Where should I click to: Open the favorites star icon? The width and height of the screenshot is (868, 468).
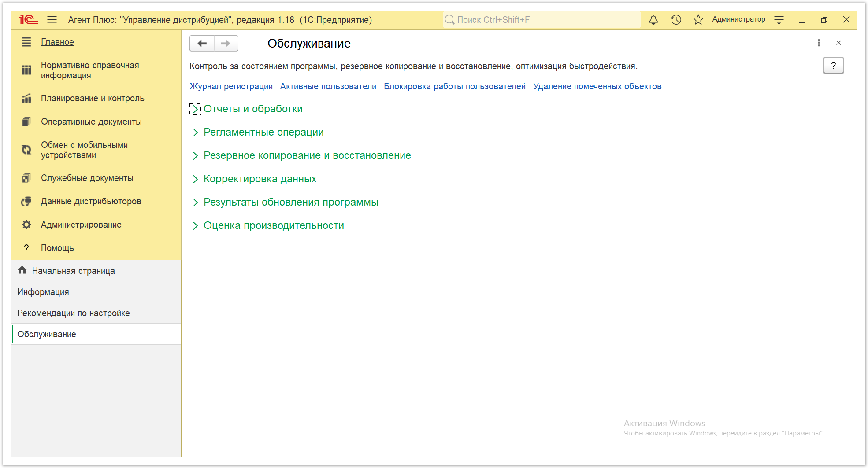click(698, 20)
